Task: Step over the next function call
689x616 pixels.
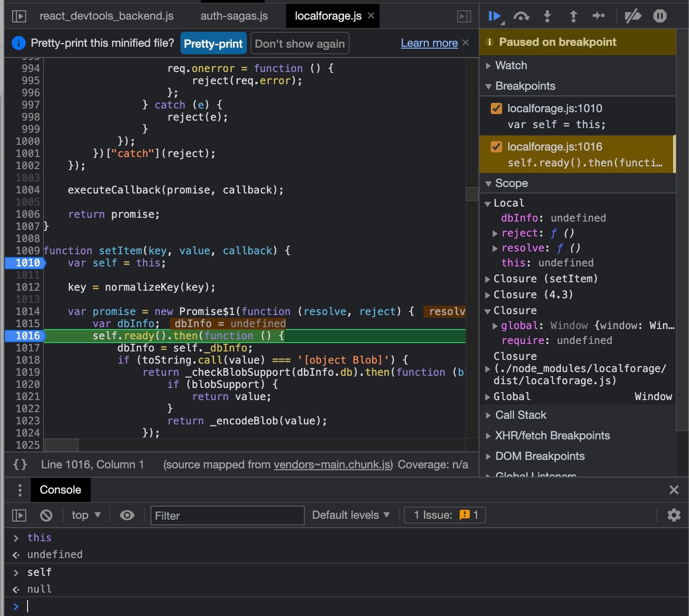Action: (521, 16)
